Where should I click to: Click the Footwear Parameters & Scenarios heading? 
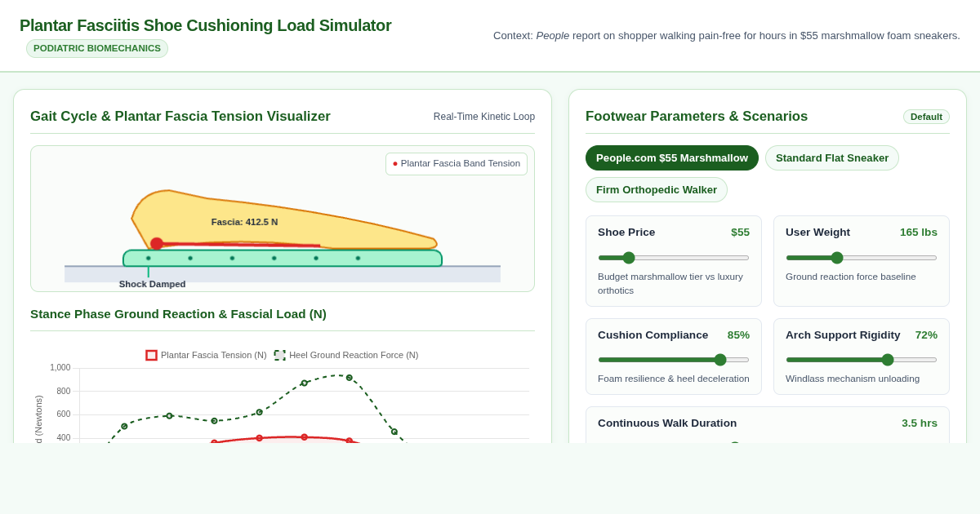tap(697, 117)
